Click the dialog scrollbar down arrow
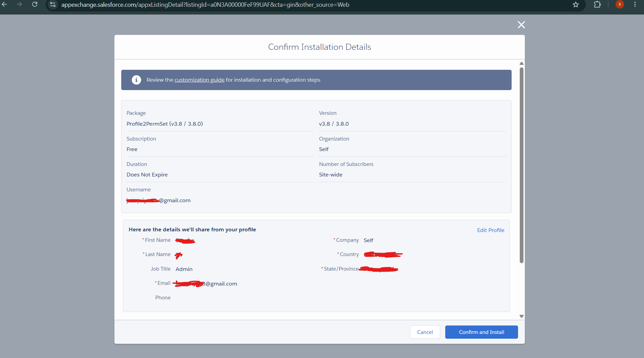 coord(521,316)
